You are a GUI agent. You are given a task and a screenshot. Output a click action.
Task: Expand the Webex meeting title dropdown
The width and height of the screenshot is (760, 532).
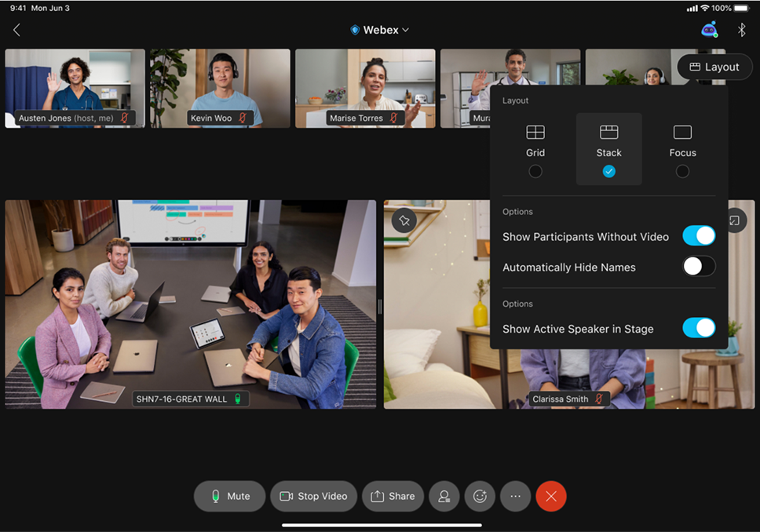(x=380, y=30)
